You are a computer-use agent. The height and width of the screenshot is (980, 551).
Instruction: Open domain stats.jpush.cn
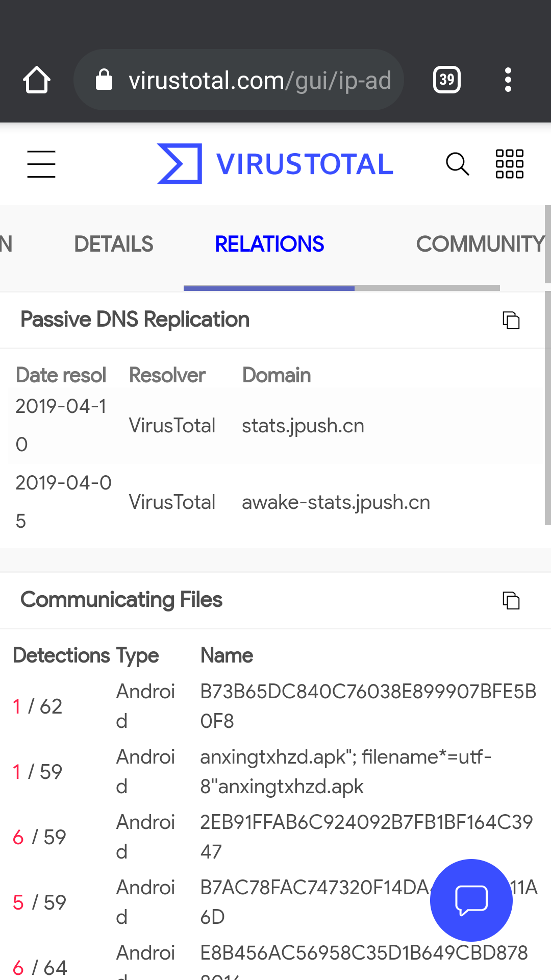click(303, 426)
